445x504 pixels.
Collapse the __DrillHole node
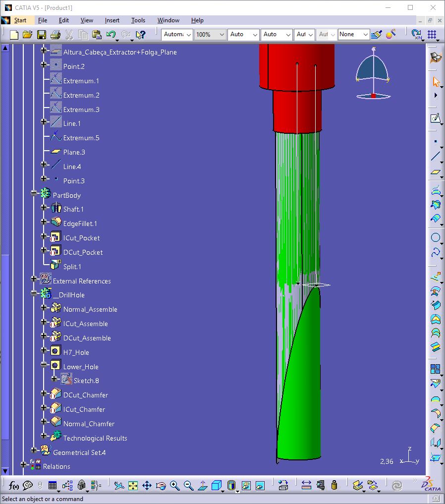tap(34, 292)
